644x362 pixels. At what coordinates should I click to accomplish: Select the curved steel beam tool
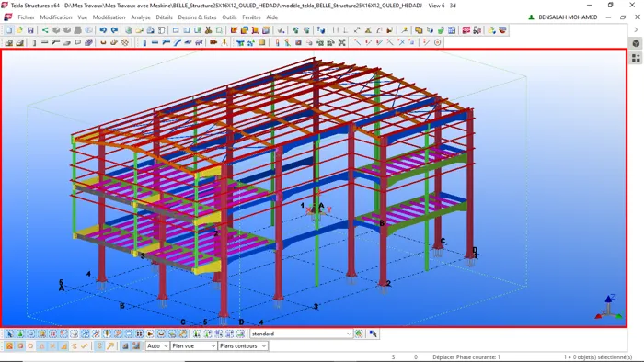177,42
